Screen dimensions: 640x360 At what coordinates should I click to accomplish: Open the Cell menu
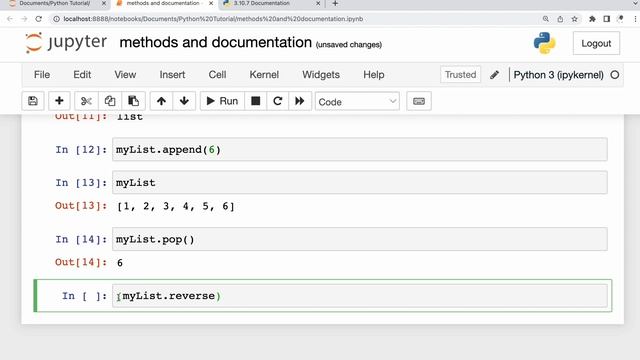coord(217,75)
